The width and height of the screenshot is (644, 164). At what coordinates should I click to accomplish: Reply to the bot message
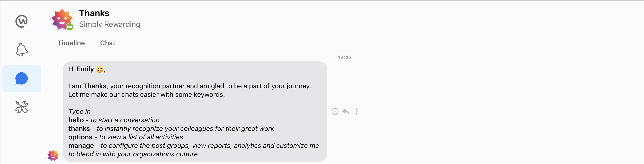pos(346,112)
